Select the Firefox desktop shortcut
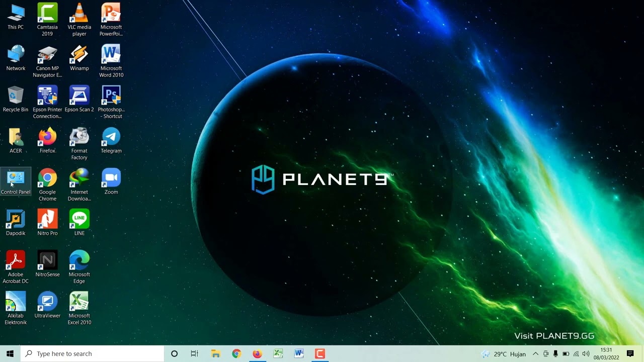 pyautogui.click(x=47, y=140)
